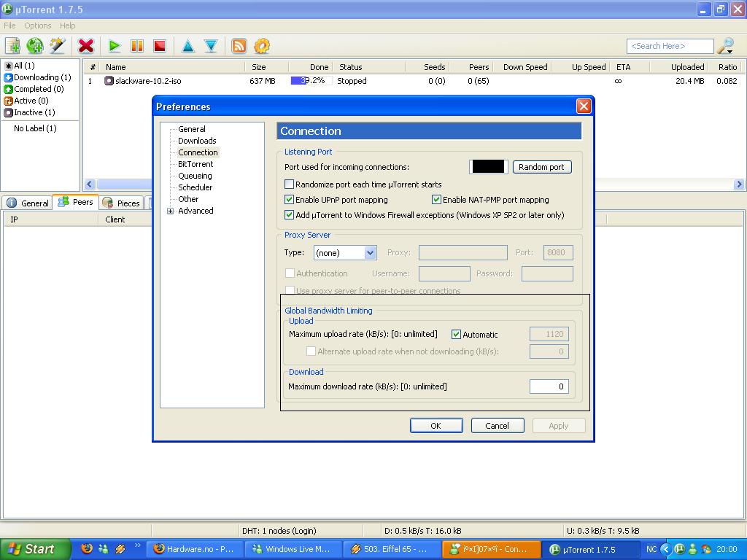Image resolution: width=747 pixels, height=560 pixels.
Task: Click the Search Here input box
Action: [670, 46]
